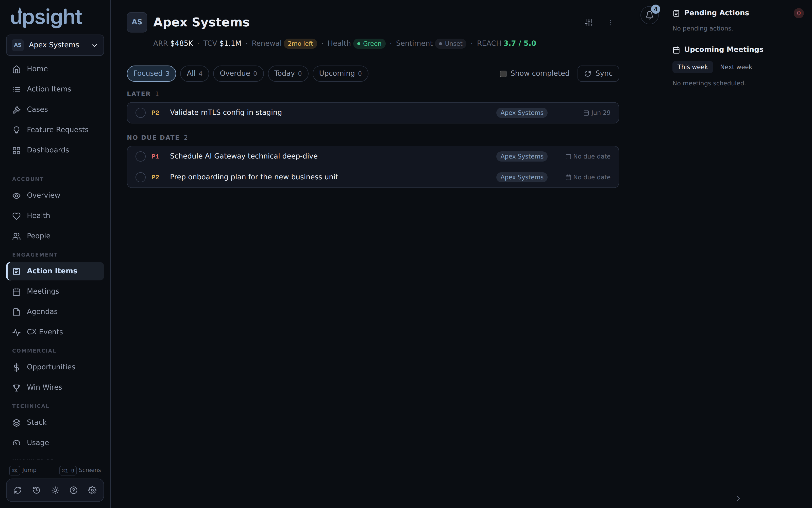Select the Today filter tab

click(288, 74)
